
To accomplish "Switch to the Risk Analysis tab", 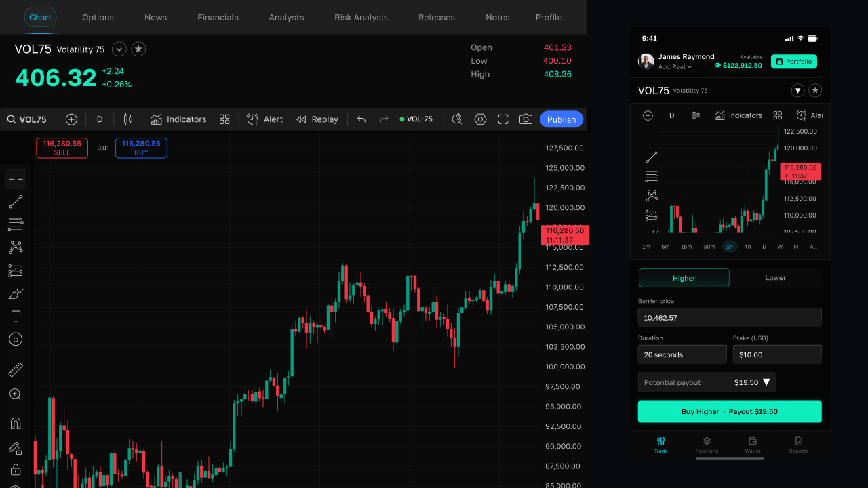I will [x=361, y=18].
